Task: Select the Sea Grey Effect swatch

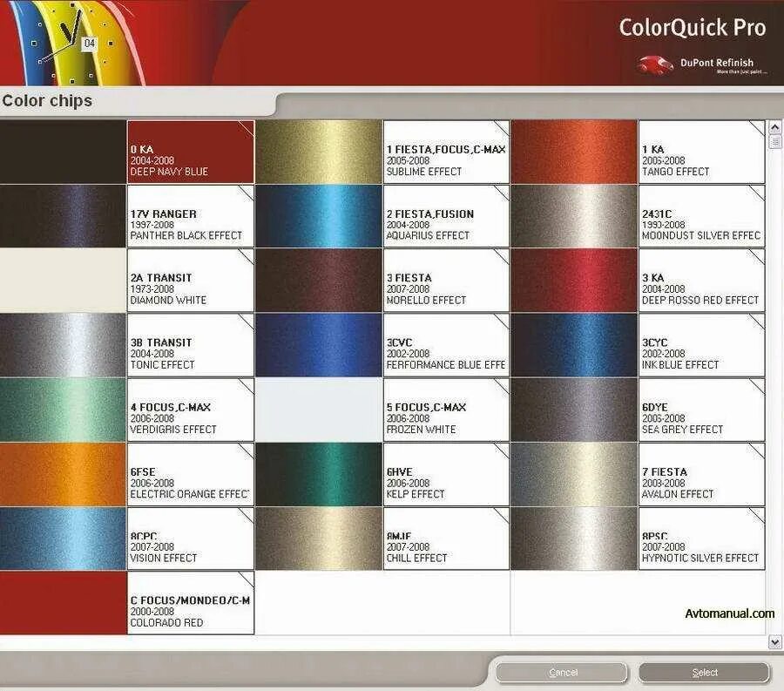Action: tap(575, 410)
